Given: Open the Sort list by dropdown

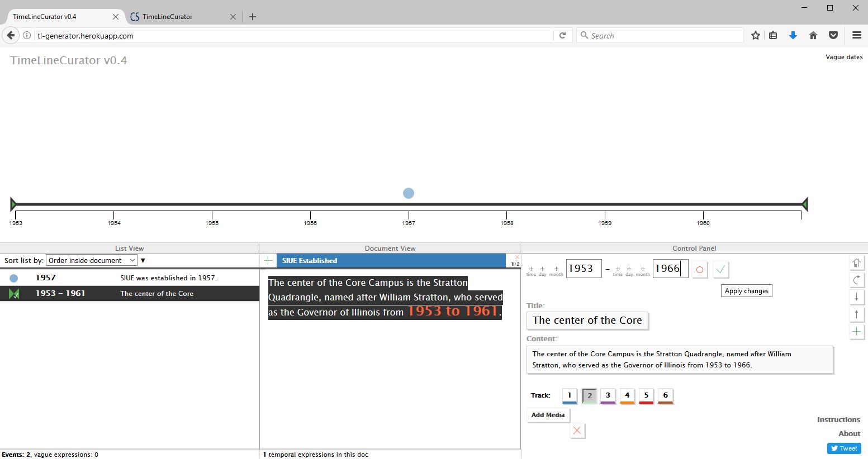Looking at the screenshot, I should pyautogui.click(x=92, y=260).
